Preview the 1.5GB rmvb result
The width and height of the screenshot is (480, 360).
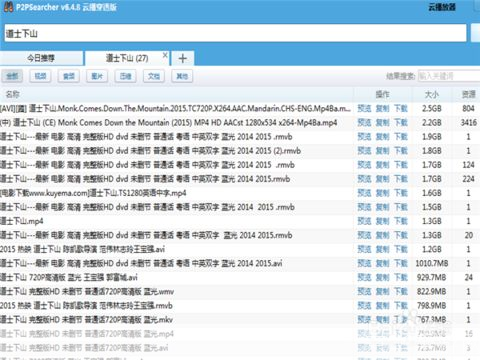[x=364, y=207]
